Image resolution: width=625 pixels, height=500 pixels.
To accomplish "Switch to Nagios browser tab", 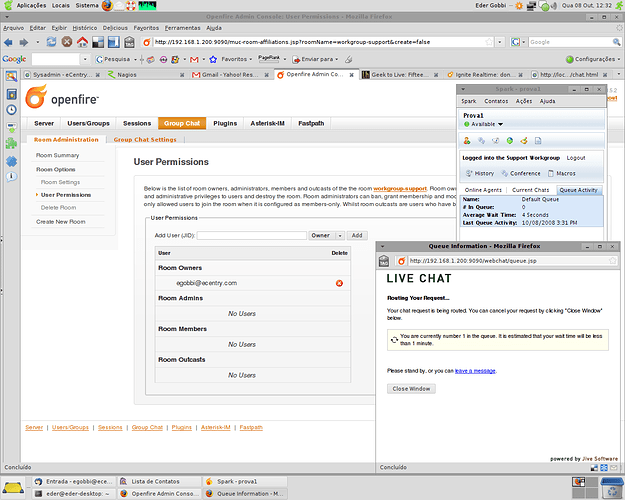I will point(146,75).
